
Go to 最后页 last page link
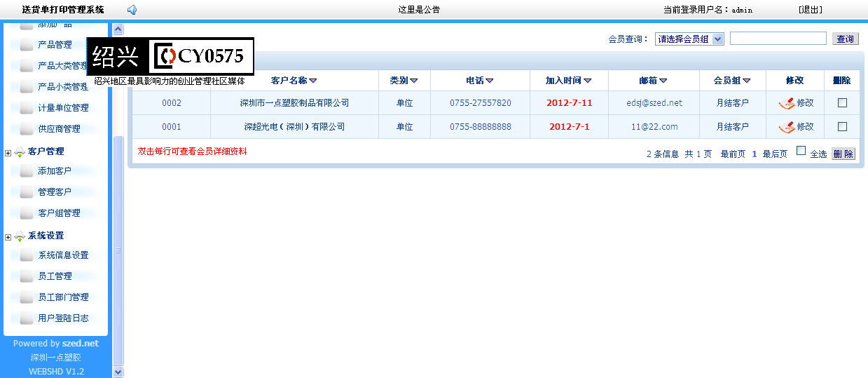pyautogui.click(x=775, y=154)
